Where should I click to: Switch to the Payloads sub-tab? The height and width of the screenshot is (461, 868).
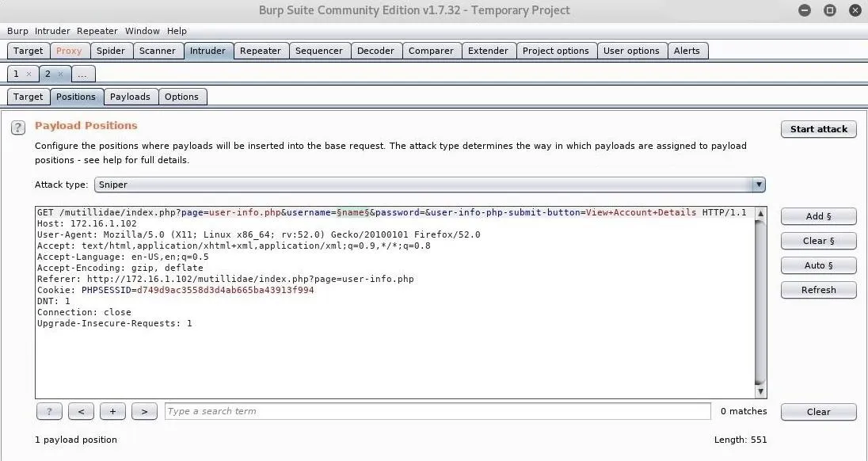coord(130,97)
